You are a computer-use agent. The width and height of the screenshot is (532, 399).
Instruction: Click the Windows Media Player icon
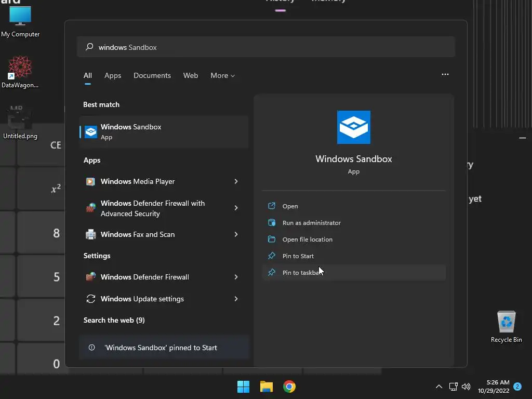coord(90,181)
